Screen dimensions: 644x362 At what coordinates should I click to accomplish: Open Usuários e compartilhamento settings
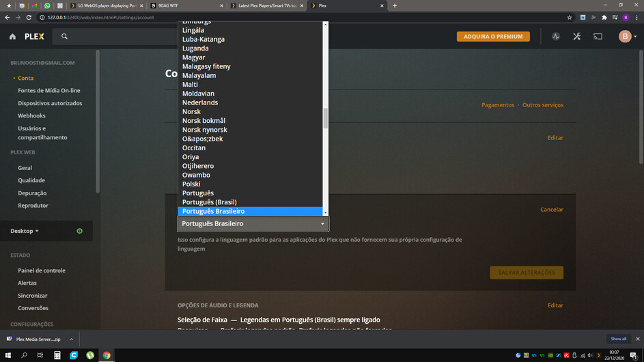click(x=42, y=133)
